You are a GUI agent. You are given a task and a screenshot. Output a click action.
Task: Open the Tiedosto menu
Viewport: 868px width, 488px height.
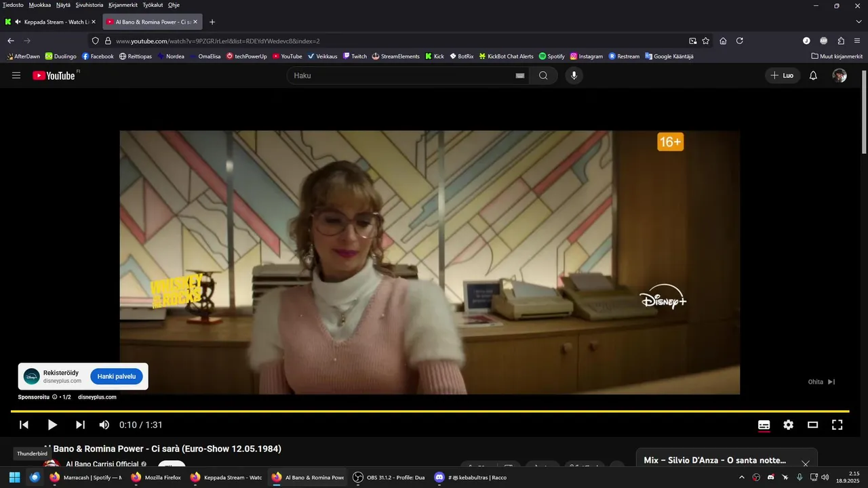[x=13, y=5]
